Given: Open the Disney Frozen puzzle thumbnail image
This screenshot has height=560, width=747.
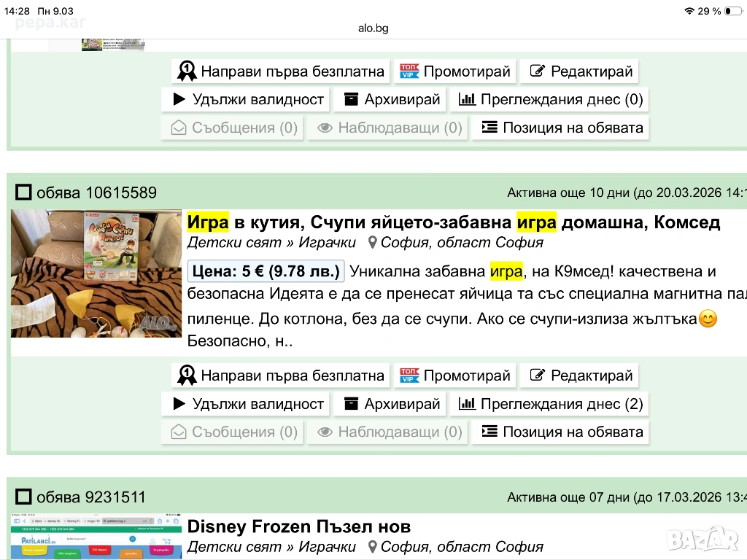Looking at the screenshot, I should (96, 537).
